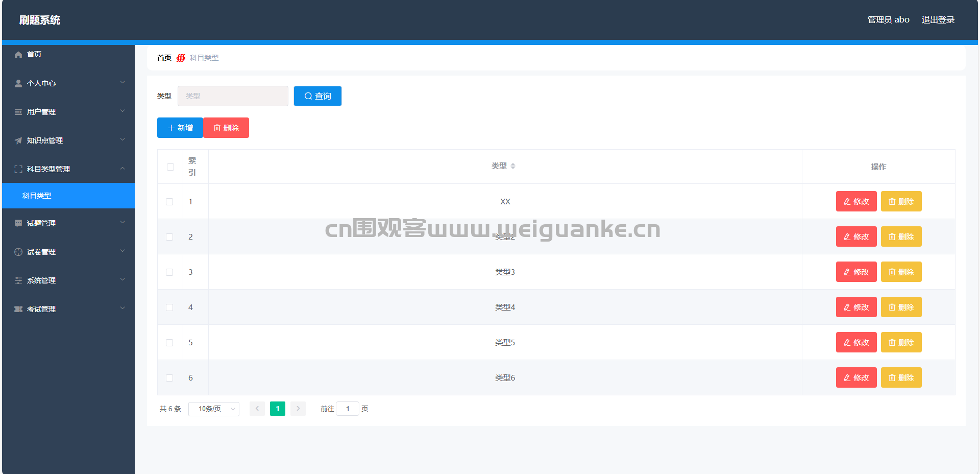Click the list icon for 用户管理
Image resolution: width=980 pixels, height=474 pixels.
[18, 112]
